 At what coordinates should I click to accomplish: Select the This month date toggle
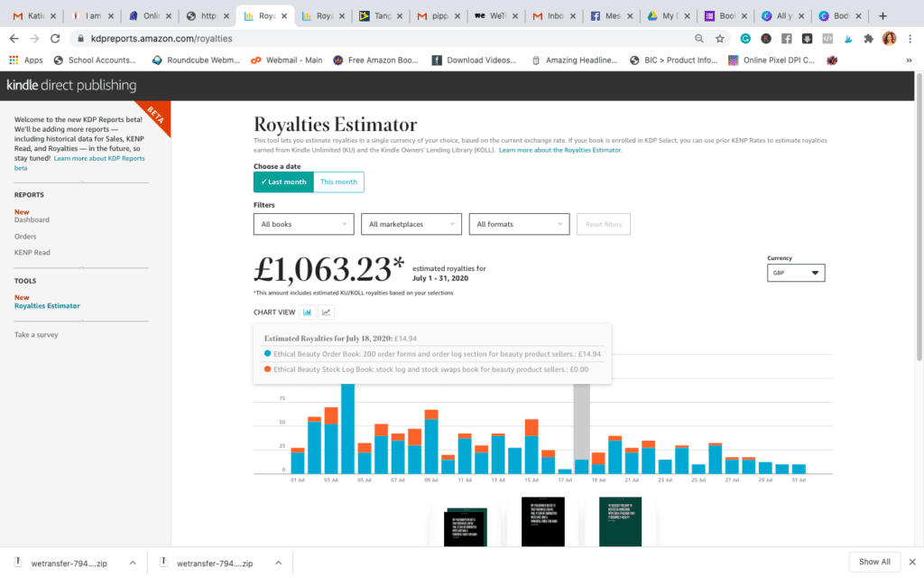(x=339, y=182)
